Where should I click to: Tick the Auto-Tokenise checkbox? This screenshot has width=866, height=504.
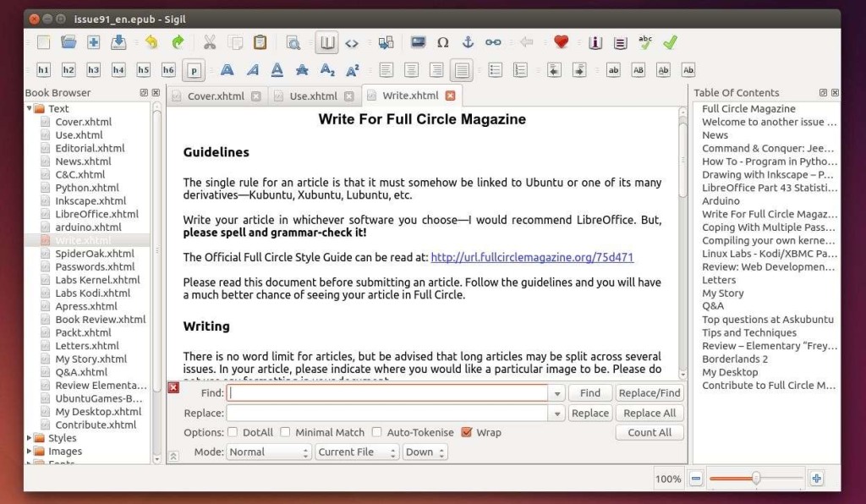coord(376,432)
